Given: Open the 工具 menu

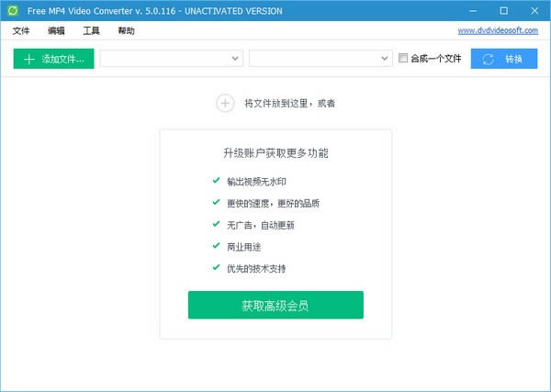Looking at the screenshot, I should click(91, 31).
